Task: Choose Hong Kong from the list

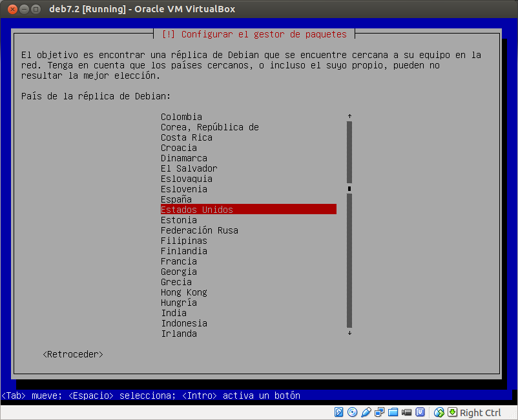Action: (183, 292)
